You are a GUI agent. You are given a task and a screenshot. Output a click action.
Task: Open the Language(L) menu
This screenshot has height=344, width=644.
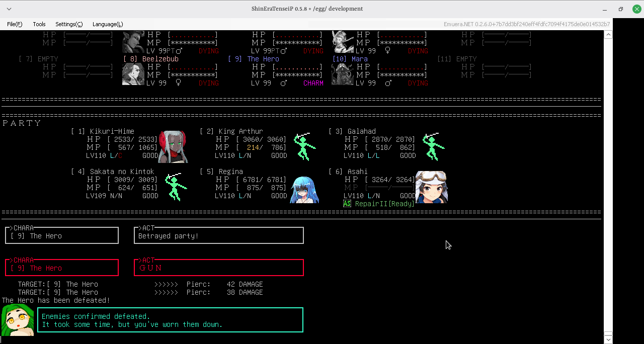108,24
